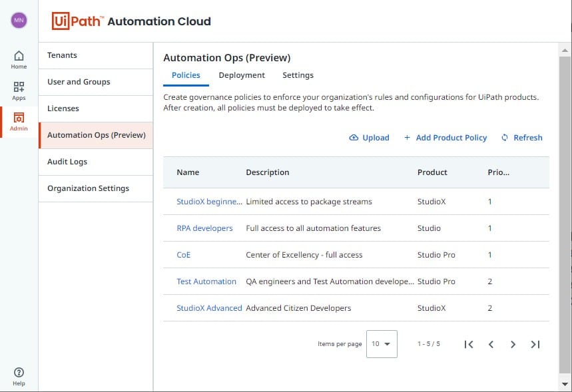Image resolution: width=572 pixels, height=392 pixels.
Task: Switch to the Policies tab
Action: (186, 75)
